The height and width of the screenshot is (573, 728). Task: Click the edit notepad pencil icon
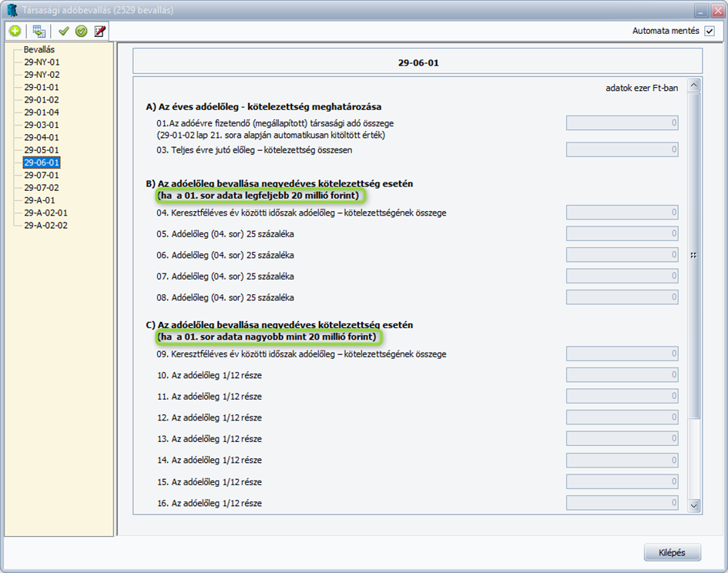[99, 31]
